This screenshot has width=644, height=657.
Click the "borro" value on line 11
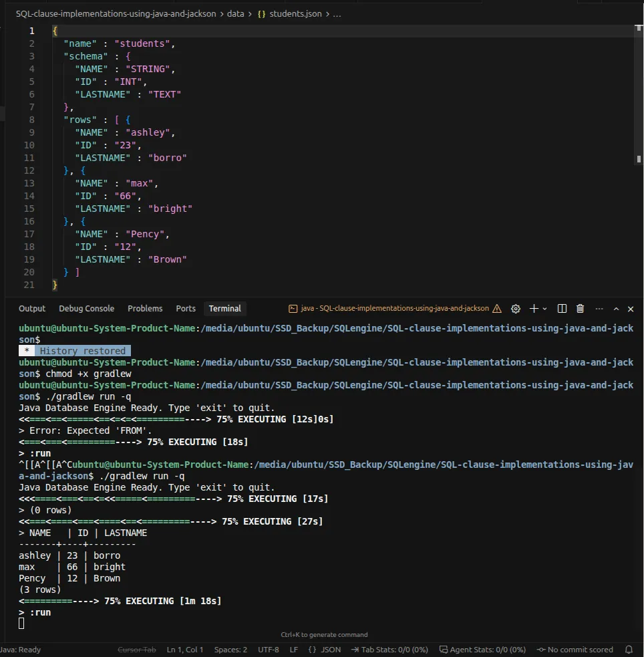[x=167, y=158]
